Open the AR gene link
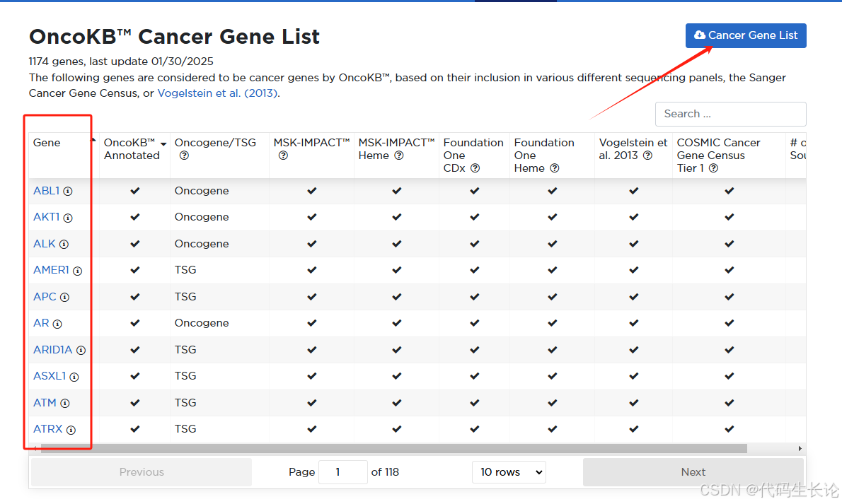842x504 pixels. [41, 323]
